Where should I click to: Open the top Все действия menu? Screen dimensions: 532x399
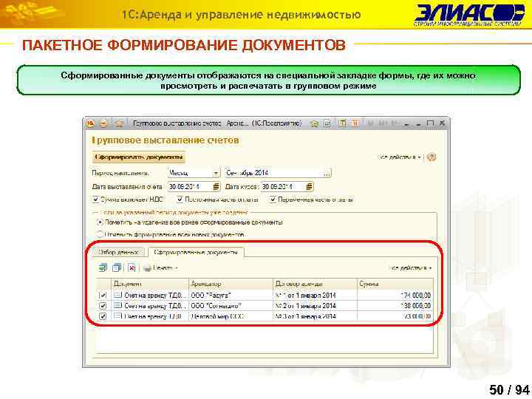click(x=399, y=157)
